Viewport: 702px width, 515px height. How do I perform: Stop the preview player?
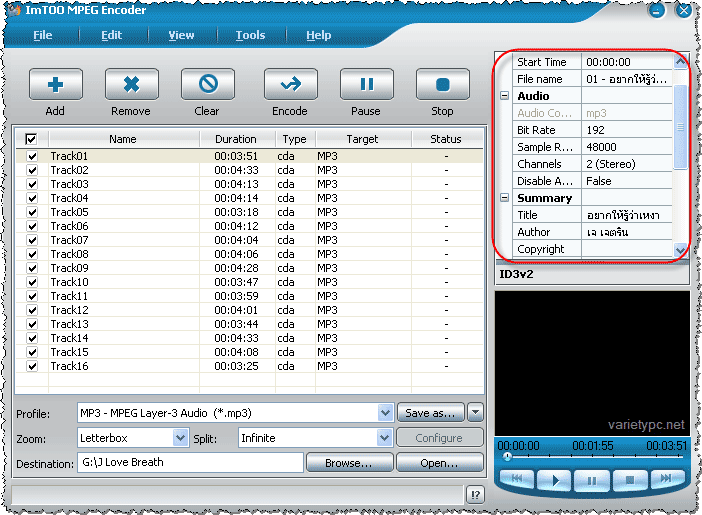[629, 480]
